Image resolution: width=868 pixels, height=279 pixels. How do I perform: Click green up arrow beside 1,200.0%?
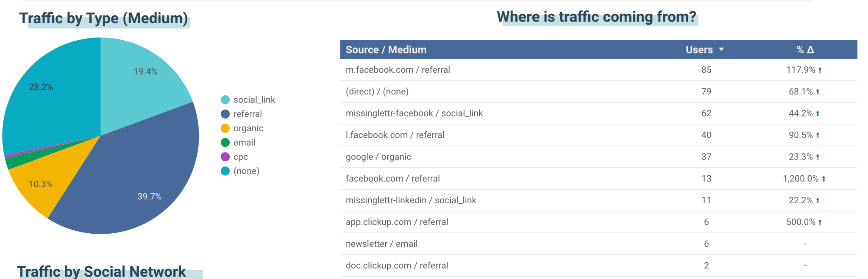pyautogui.click(x=823, y=179)
